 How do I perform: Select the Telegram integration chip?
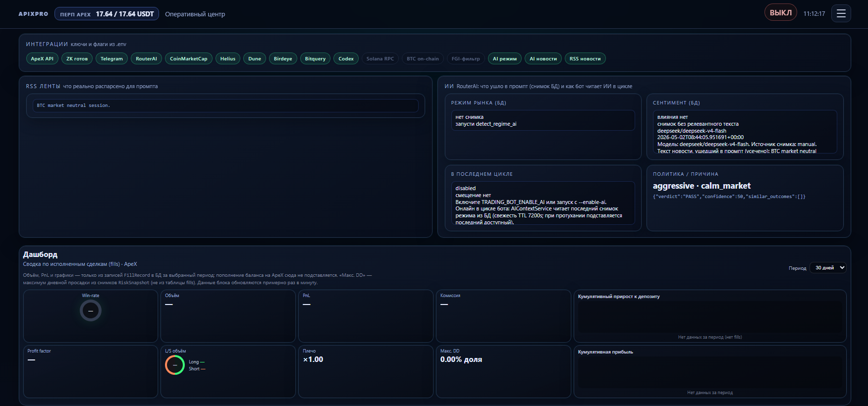(x=111, y=58)
